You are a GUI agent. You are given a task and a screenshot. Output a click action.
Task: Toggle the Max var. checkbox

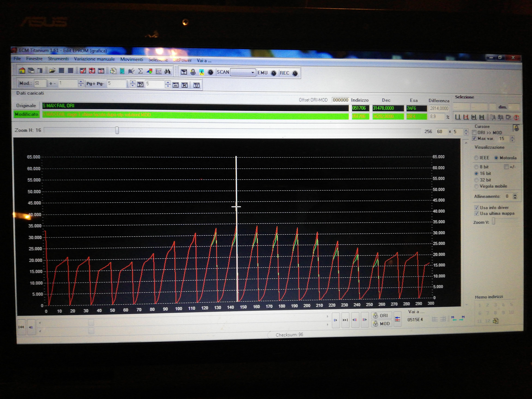(x=474, y=138)
